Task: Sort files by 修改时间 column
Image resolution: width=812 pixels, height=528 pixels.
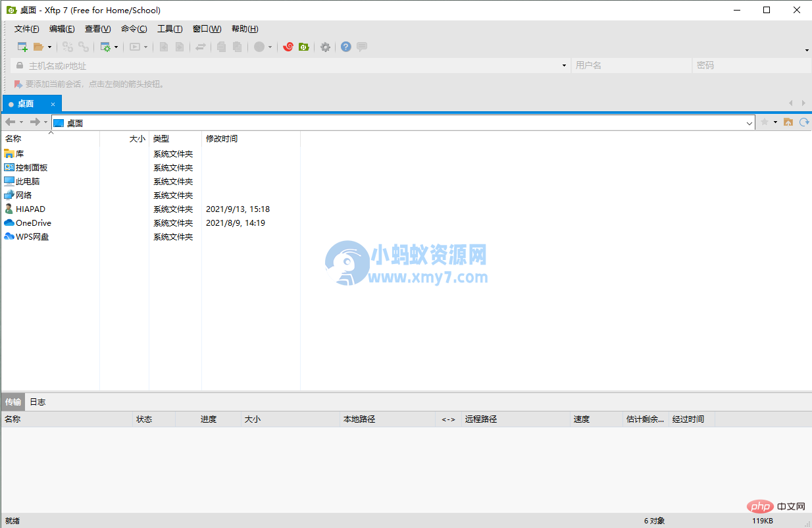Action: [x=251, y=139]
